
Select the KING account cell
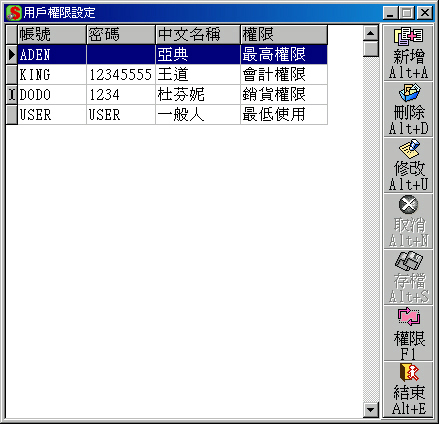pos(52,74)
